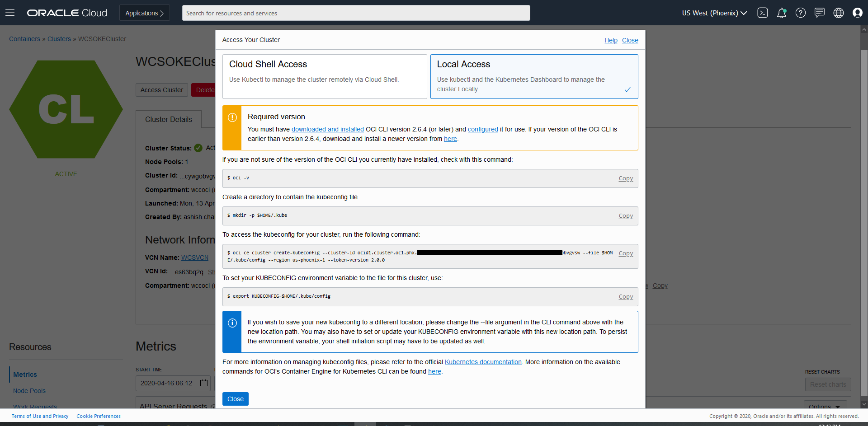Click the red Delete button
868x426 pixels.
click(x=203, y=90)
